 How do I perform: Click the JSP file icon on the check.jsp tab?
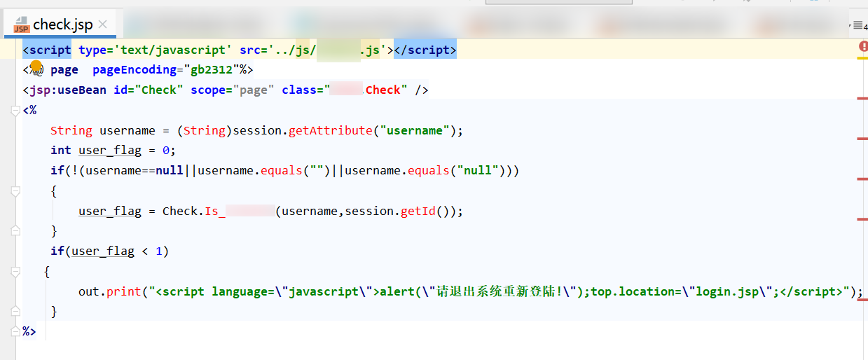[x=21, y=25]
